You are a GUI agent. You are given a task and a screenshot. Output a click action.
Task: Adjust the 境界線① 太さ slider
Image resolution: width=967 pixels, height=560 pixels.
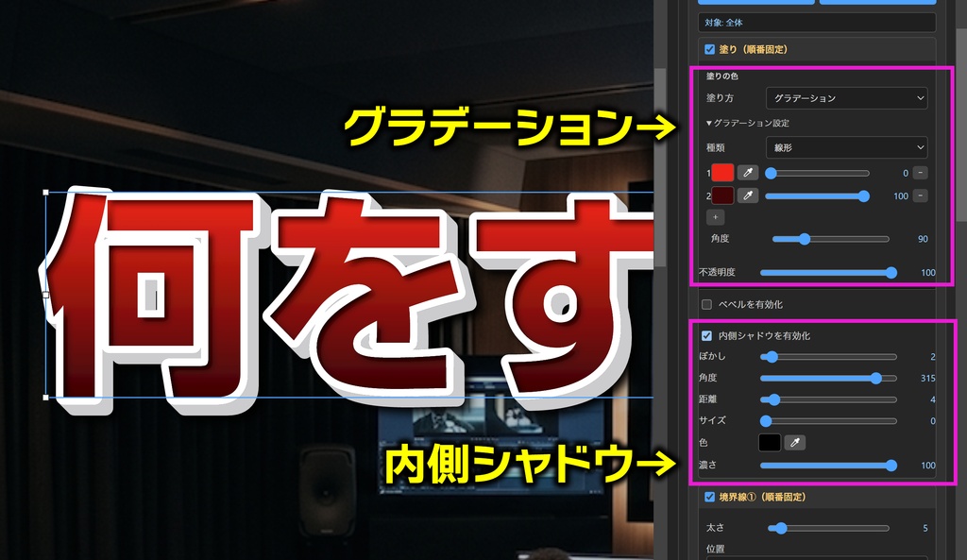click(x=828, y=528)
